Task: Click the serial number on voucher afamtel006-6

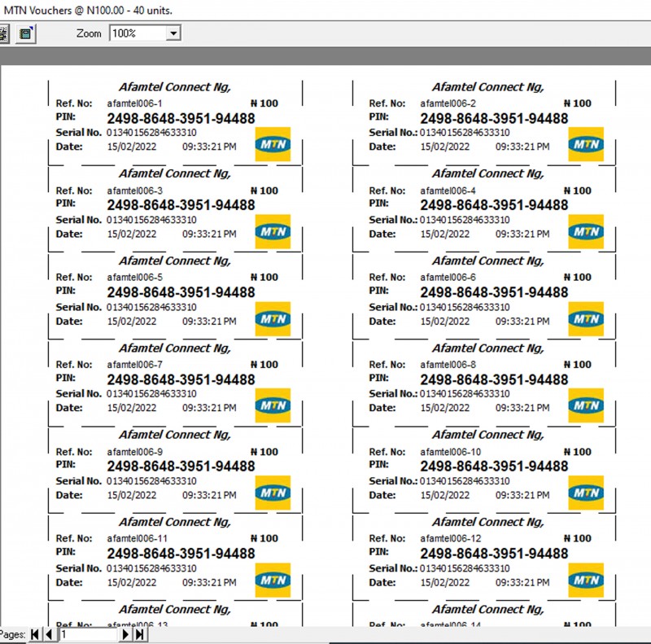Action: pyautogui.click(x=465, y=307)
